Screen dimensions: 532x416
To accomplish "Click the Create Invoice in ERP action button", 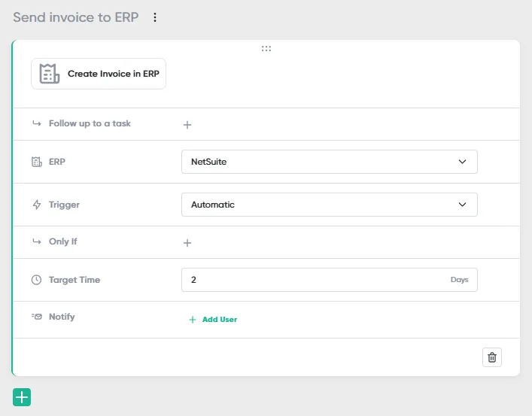I will pyautogui.click(x=99, y=74).
